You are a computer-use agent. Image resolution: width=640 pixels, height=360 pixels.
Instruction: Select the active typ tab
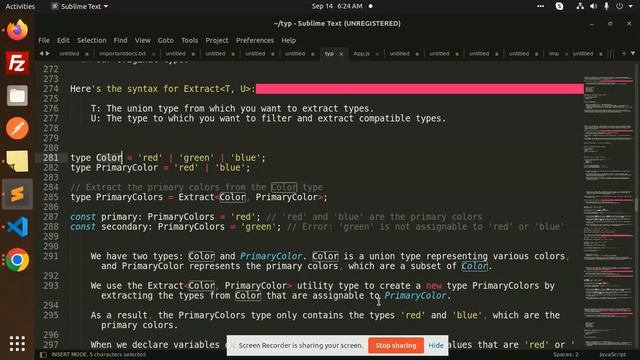(329, 54)
